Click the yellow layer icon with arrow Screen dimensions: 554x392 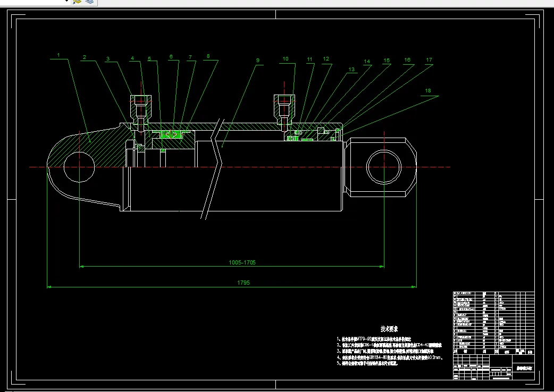click(77, 2)
